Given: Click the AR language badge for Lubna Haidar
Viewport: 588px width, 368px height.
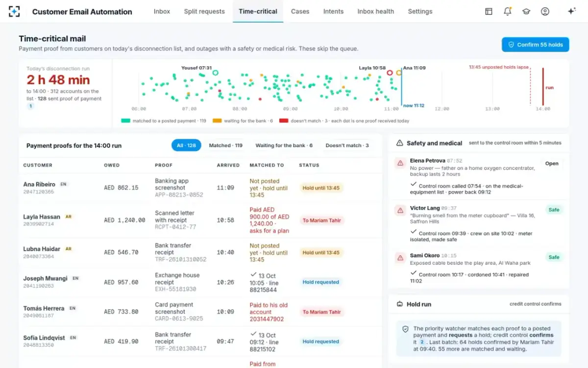Looking at the screenshot, I should (69, 249).
